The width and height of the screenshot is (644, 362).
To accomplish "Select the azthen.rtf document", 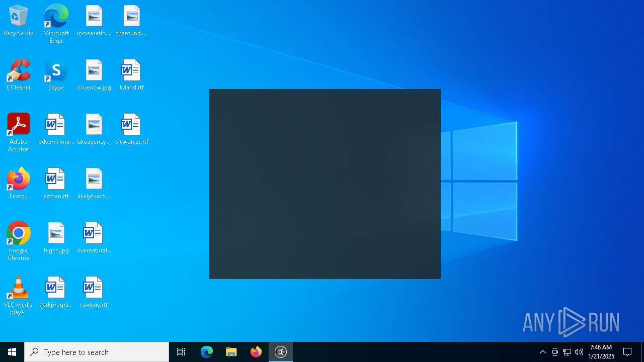I will point(56,184).
